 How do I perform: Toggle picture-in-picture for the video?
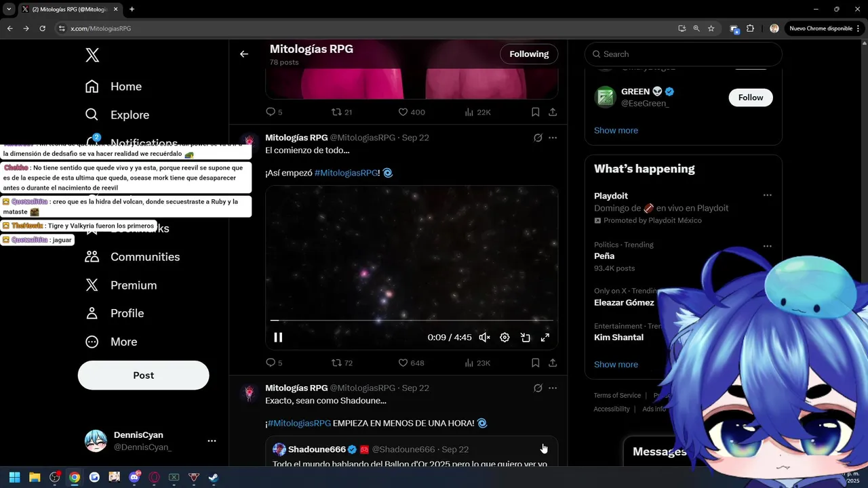pos(525,338)
